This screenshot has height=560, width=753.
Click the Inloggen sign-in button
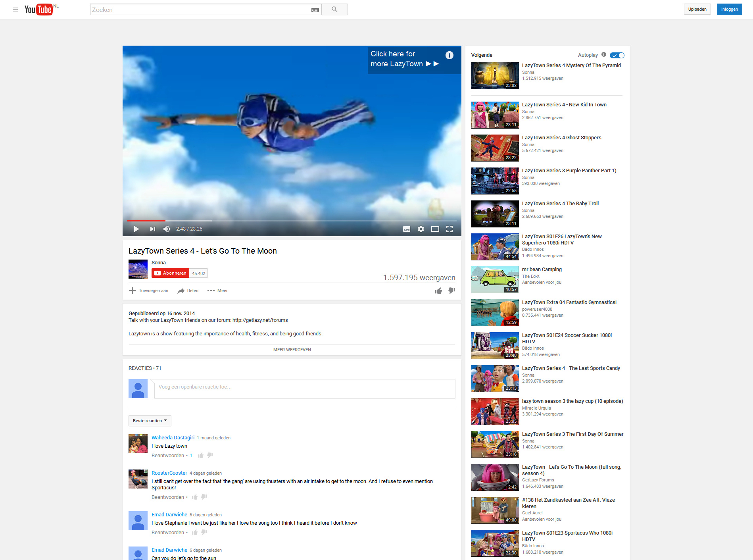[x=729, y=10]
